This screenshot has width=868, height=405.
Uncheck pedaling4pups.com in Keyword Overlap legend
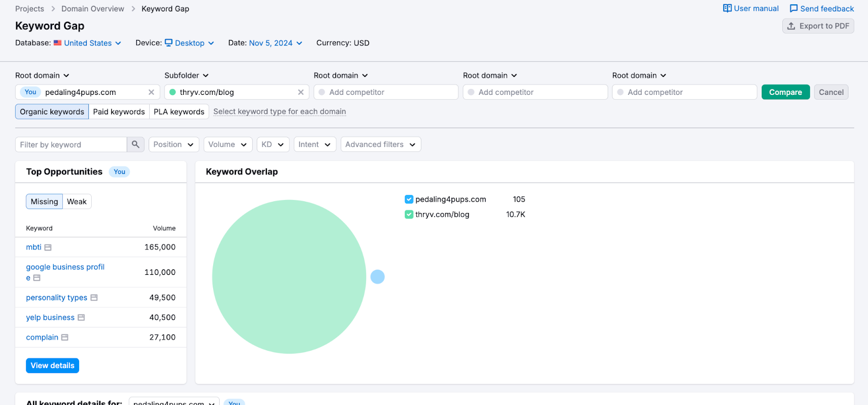coord(409,200)
